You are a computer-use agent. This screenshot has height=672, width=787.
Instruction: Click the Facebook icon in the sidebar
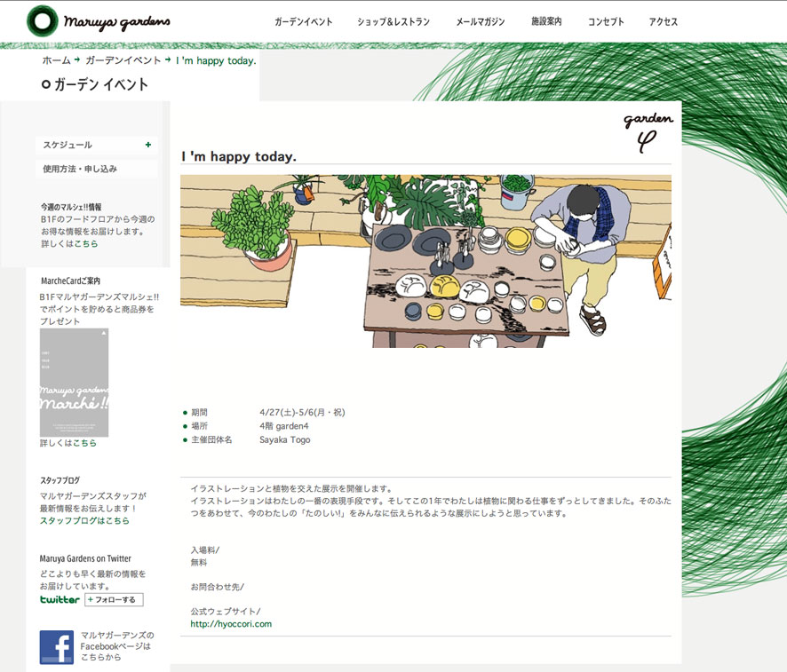point(56,647)
